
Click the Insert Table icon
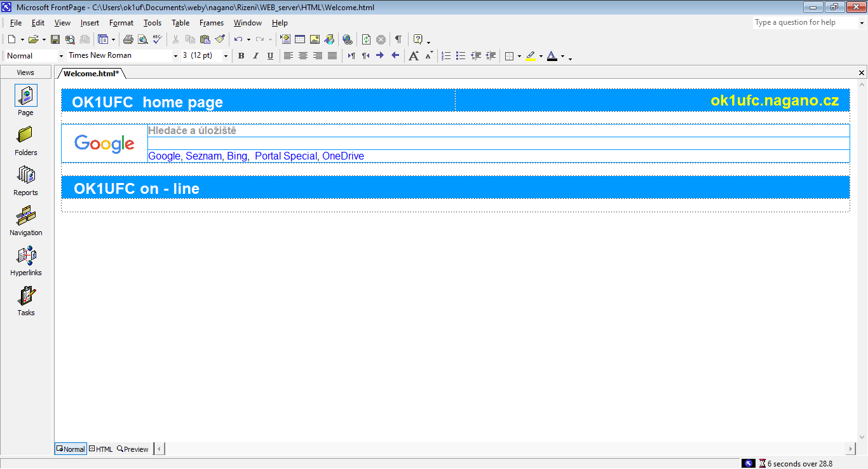point(300,39)
